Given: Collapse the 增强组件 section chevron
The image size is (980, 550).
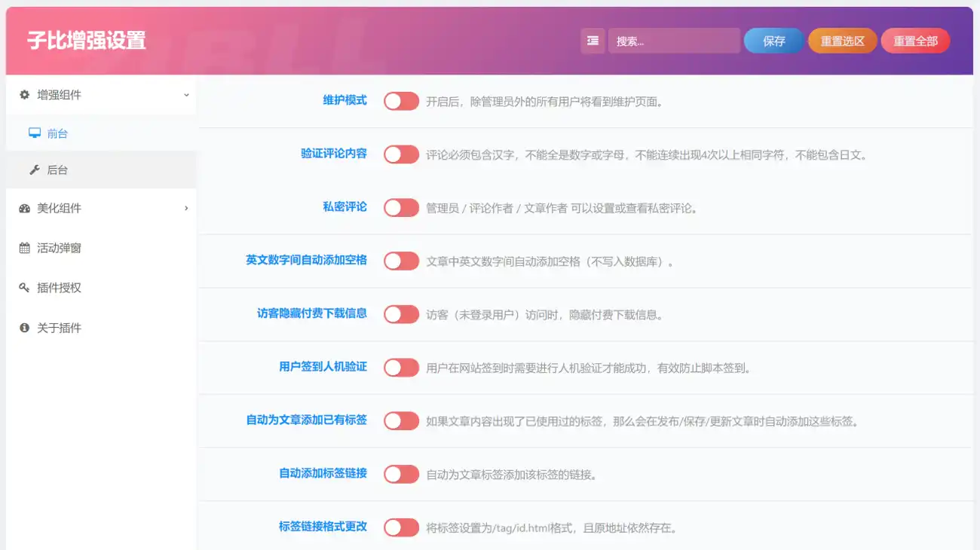Looking at the screenshot, I should (x=185, y=95).
